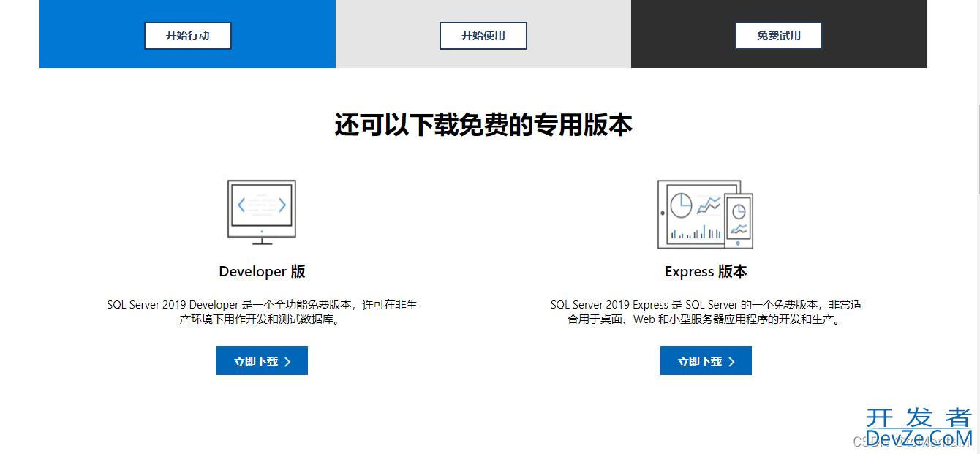Download Express edition via 立即下载 button

coord(706,361)
